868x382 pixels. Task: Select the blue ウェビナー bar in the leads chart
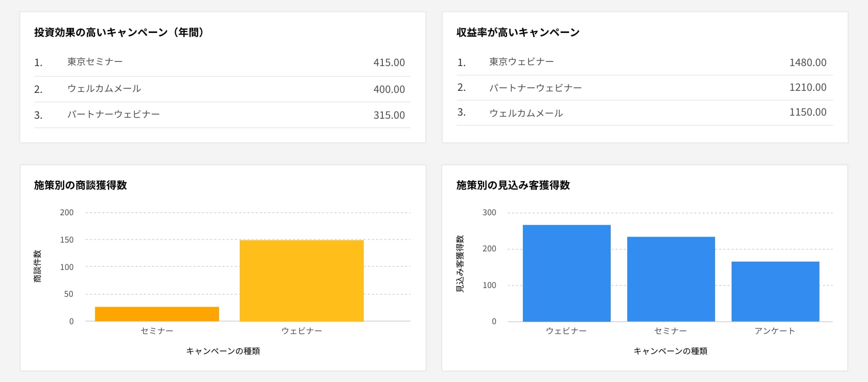566,273
